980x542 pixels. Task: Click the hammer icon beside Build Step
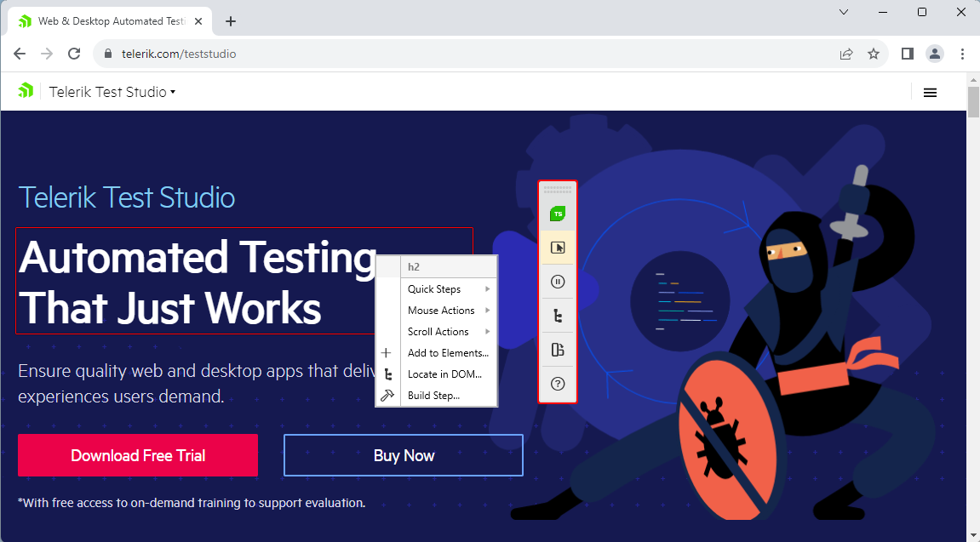pyautogui.click(x=387, y=396)
